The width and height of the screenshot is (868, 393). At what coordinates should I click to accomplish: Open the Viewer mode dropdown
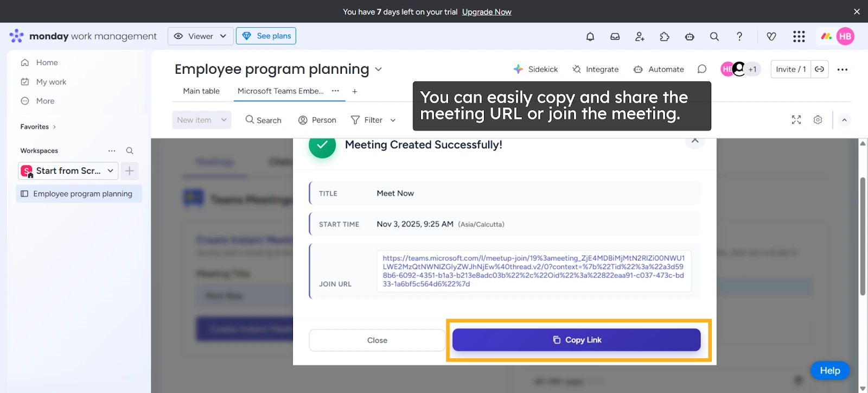click(x=201, y=36)
